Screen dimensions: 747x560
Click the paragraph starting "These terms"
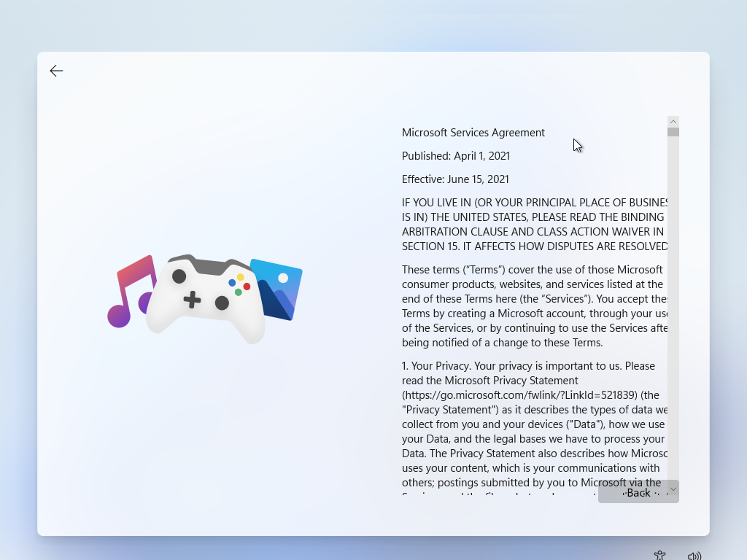coord(534,306)
